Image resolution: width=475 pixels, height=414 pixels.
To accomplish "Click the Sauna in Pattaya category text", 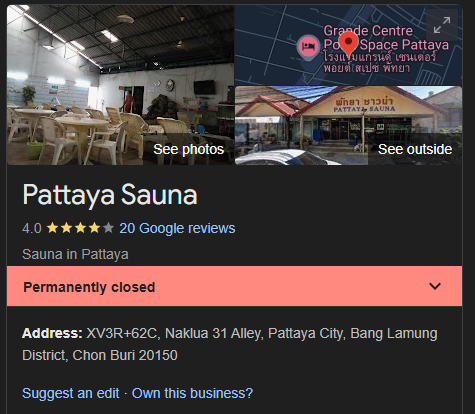I will (75, 254).
